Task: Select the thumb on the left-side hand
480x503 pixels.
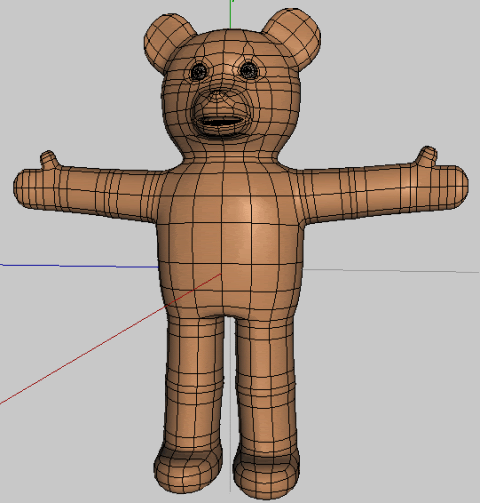Action: pyautogui.click(x=49, y=159)
